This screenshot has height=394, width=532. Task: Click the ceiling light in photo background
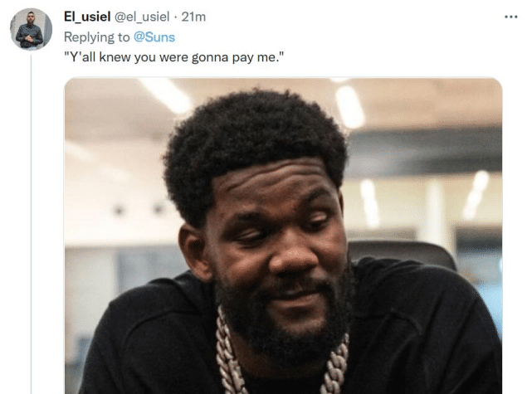349,107
